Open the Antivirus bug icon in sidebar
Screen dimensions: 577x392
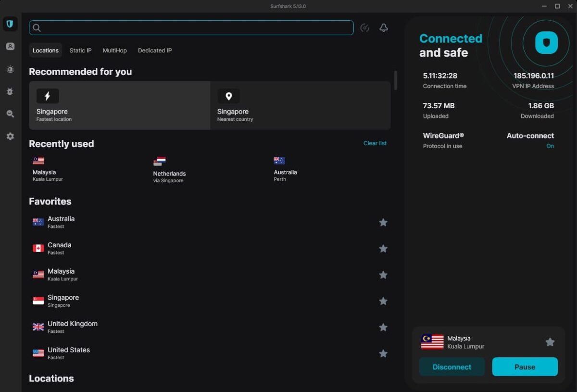pyautogui.click(x=10, y=91)
